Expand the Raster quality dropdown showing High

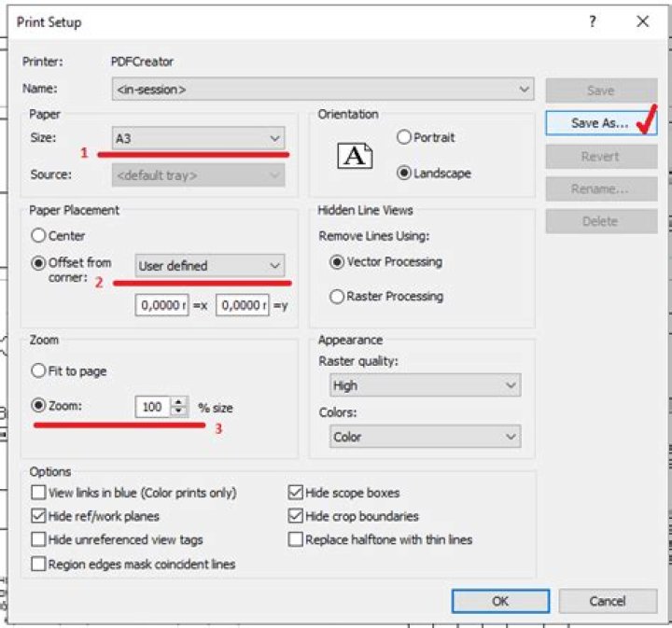click(x=426, y=385)
